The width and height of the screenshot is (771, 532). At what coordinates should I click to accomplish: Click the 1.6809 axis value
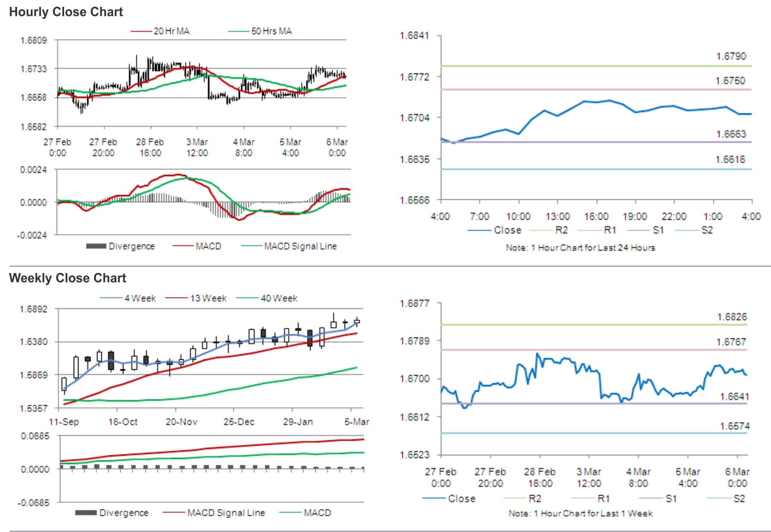33,40
